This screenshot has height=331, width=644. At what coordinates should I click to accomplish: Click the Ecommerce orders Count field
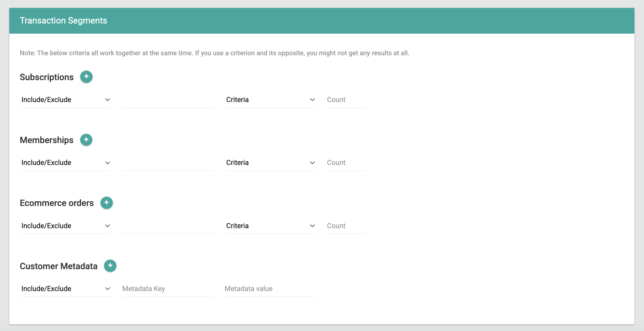[347, 226]
